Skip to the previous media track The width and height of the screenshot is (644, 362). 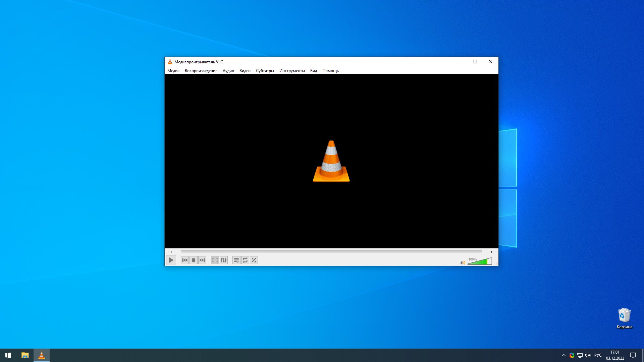coord(185,260)
